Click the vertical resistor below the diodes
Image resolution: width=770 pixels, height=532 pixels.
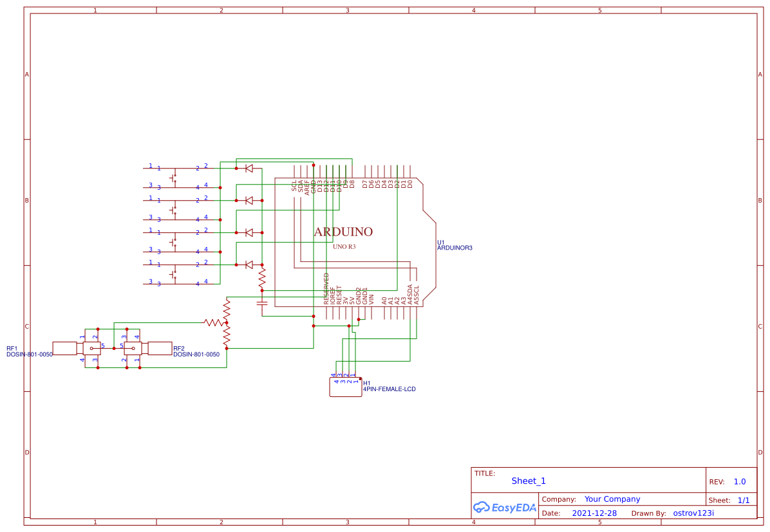(262, 278)
